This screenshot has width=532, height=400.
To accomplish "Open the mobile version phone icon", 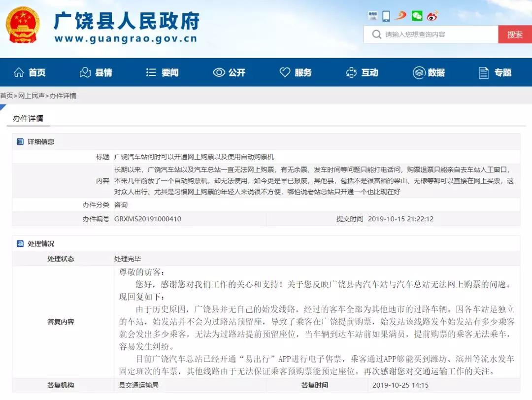I will pyautogui.click(x=386, y=16).
